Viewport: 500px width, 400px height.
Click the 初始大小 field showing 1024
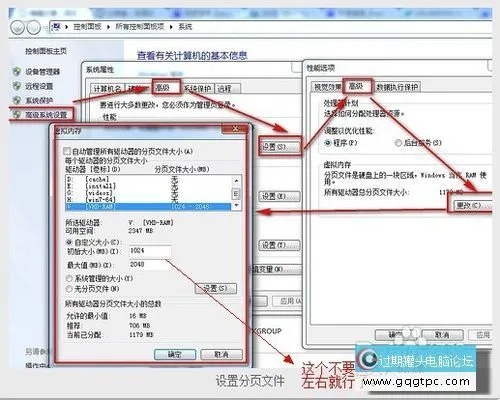150,250
